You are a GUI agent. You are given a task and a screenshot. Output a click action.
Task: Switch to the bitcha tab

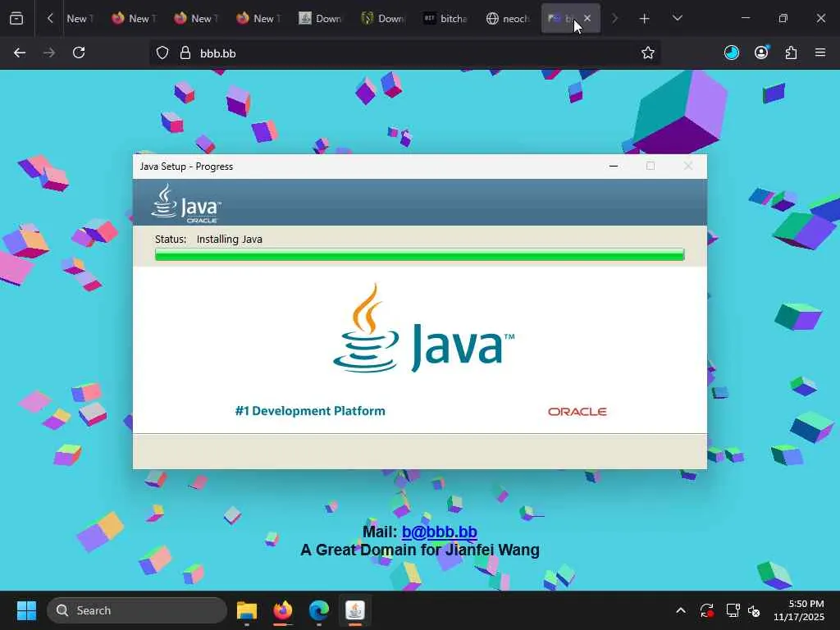[x=446, y=18]
